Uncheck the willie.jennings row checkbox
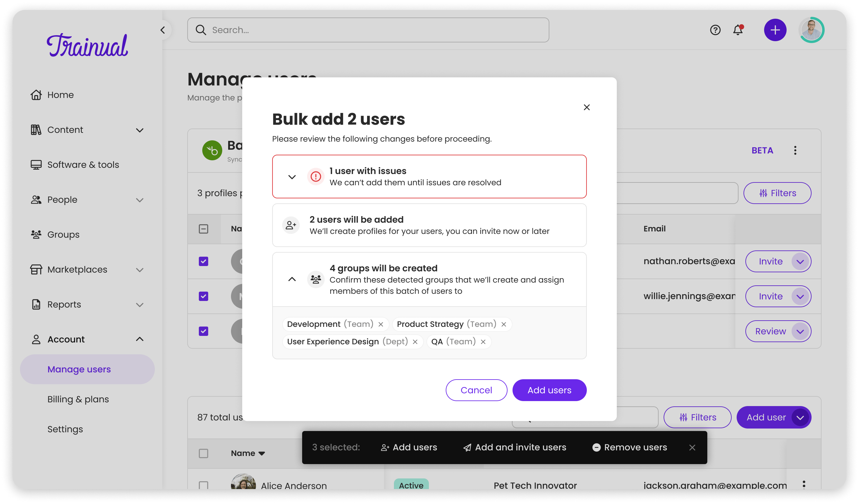The width and height of the screenshot is (859, 504). point(203,296)
